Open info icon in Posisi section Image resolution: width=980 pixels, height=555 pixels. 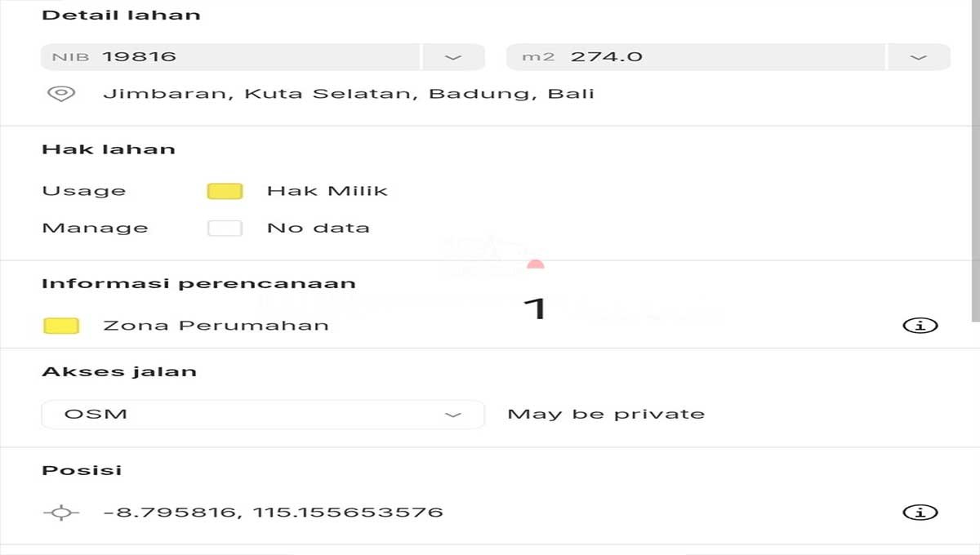pyautogui.click(x=920, y=513)
